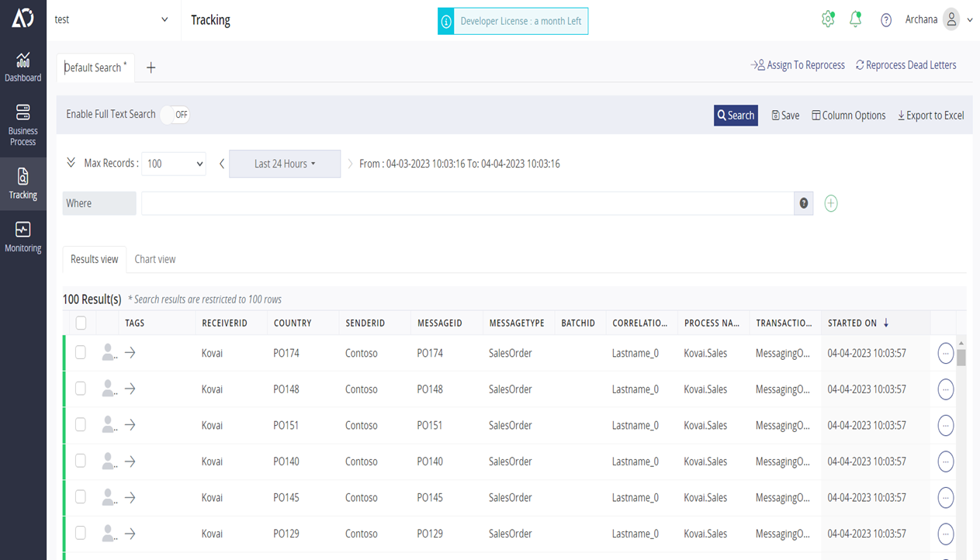
Task: Check the PO151 row checkbox
Action: pos(81,424)
